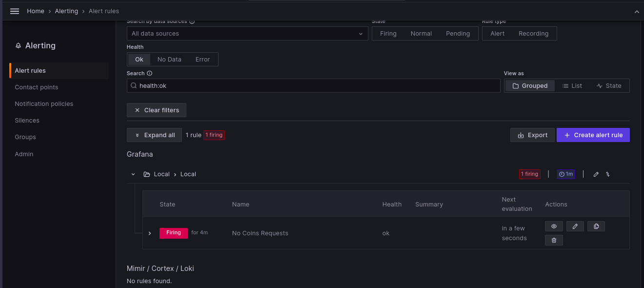The width and height of the screenshot is (644, 288).
Task: Click Create alert rule button
Action: (x=593, y=135)
